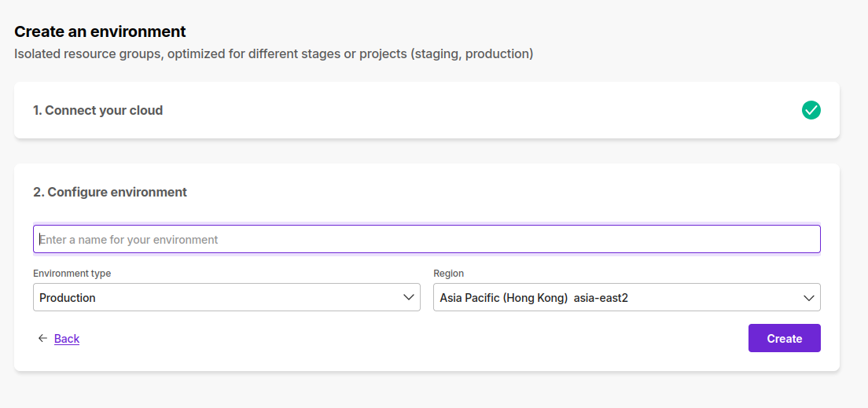868x408 pixels.
Task: Click the chevron arrow in Region selector
Action: 809,298
